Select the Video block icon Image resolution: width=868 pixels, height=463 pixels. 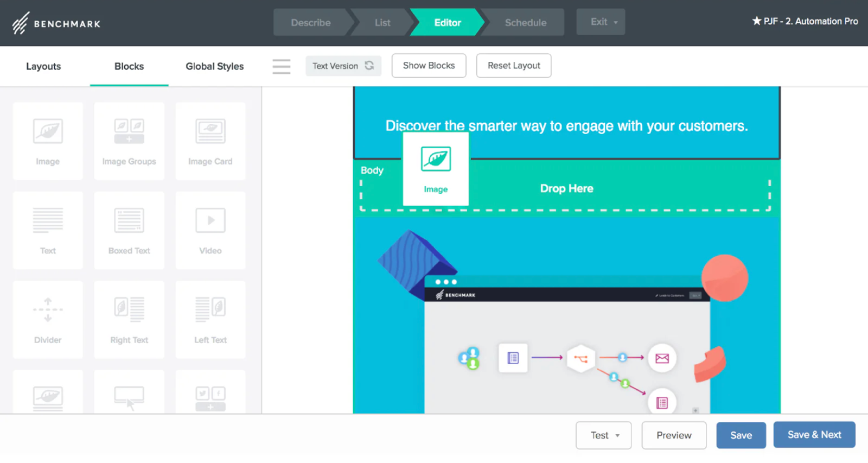(210, 230)
